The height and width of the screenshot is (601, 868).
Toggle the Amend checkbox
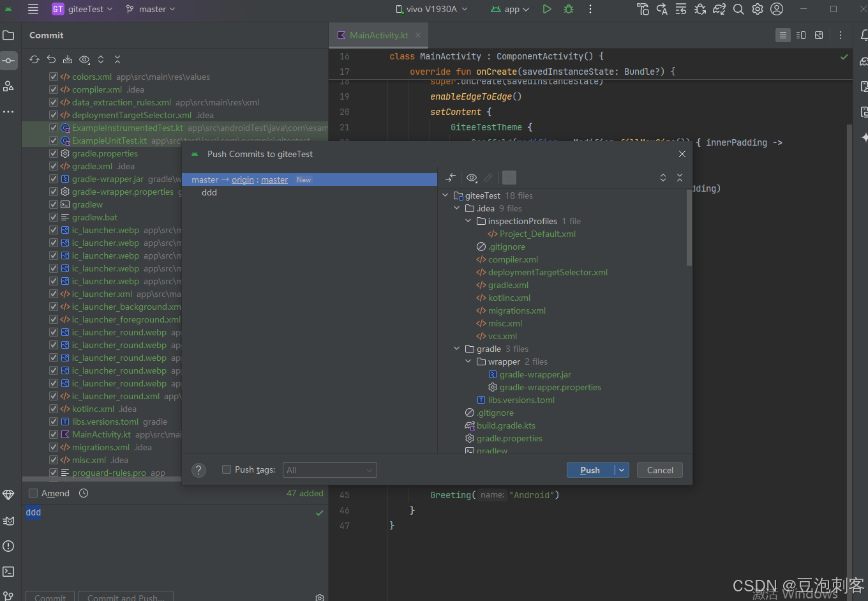click(x=33, y=493)
